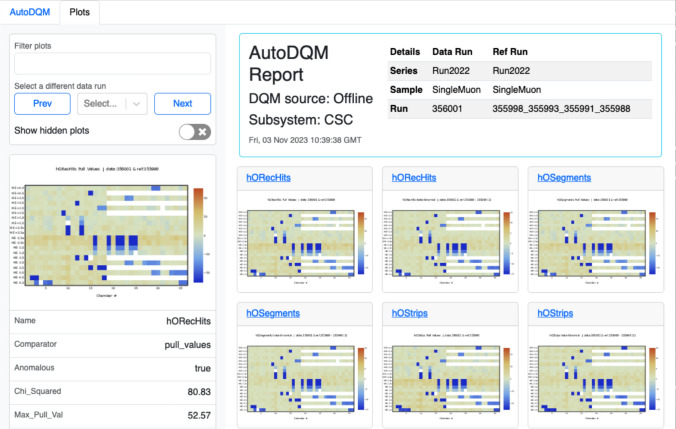Click the dropdown chevron next to Select
Viewport: 676px width, 429px height.
pos(137,104)
